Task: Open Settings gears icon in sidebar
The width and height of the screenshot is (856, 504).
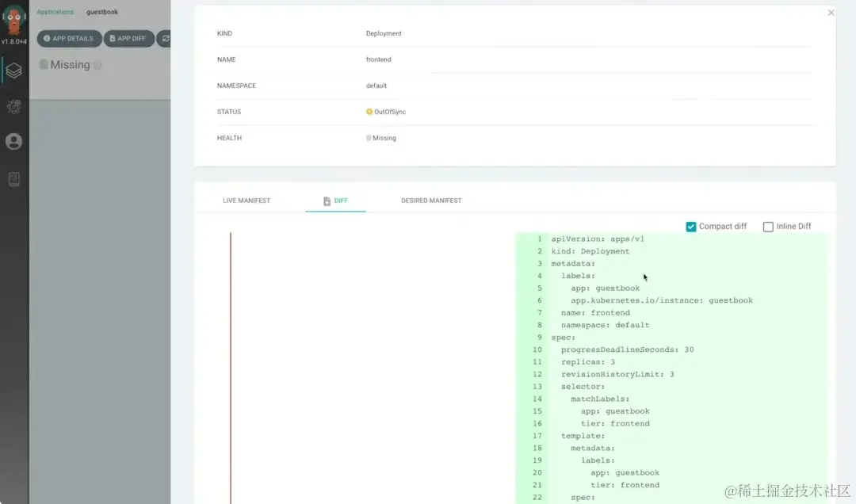Action: pos(13,106)
